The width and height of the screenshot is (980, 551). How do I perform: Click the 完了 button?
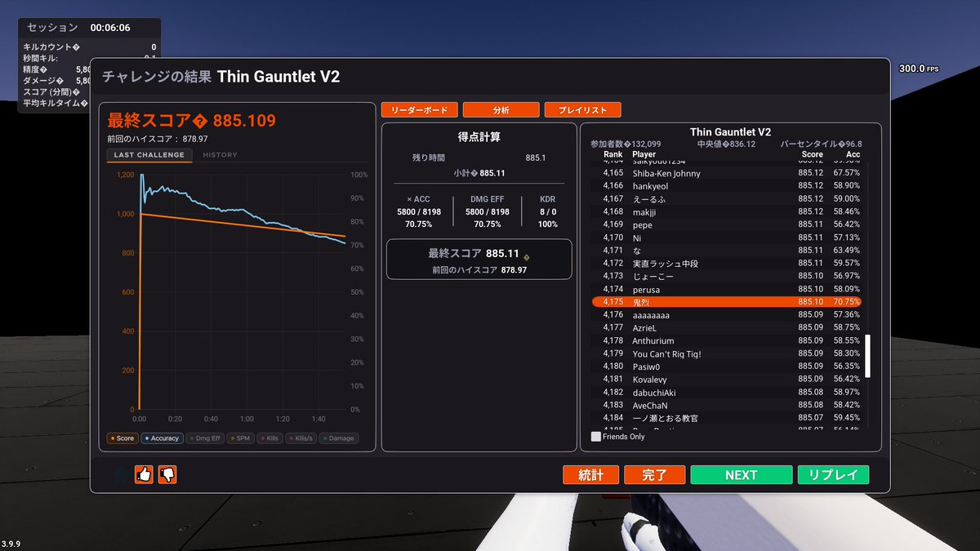coord(655,475)
